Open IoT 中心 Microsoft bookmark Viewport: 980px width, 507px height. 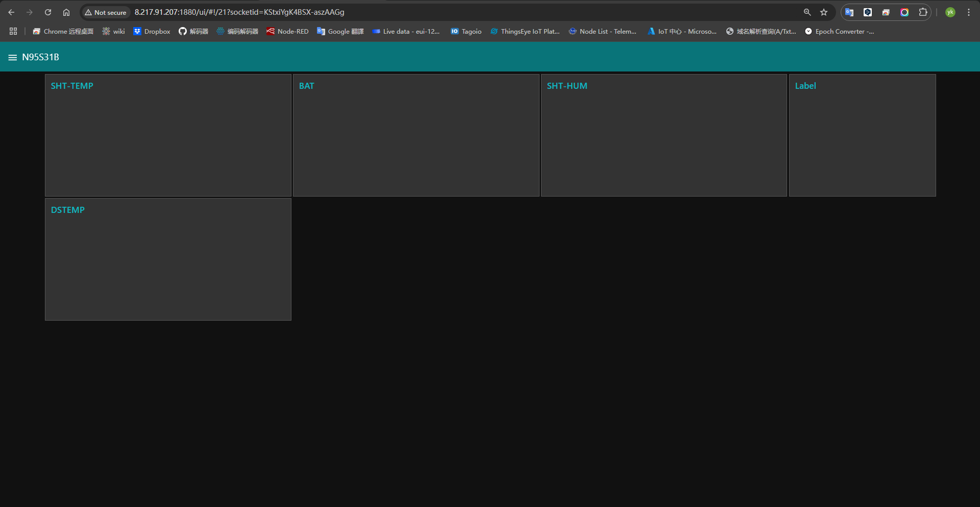(x=682, y=32)
